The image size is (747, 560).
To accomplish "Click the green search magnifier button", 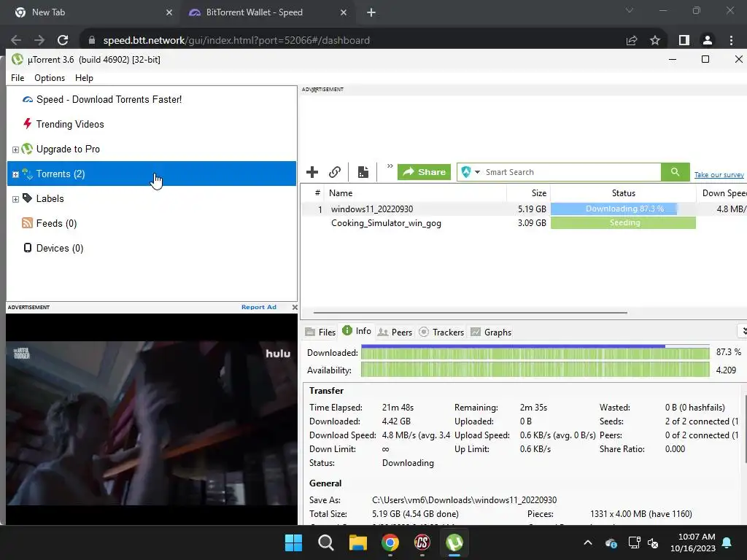I will coord(675,172).
